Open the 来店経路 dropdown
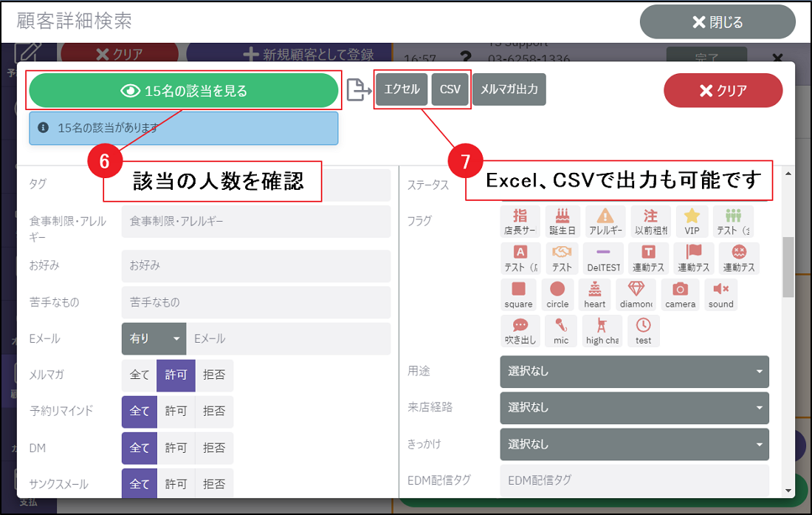Image resolution: width=812 pixels, height=515 pixels. pos(634,408)
